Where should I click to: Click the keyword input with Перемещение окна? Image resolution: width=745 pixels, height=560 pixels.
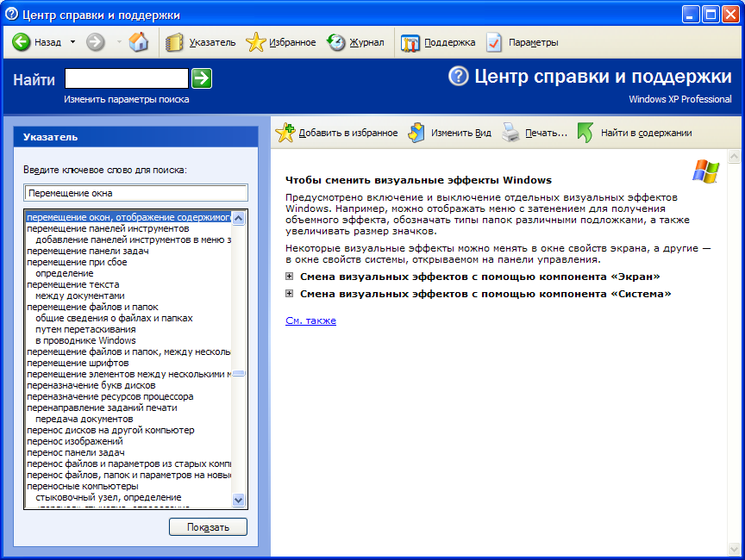click(135, 193)
